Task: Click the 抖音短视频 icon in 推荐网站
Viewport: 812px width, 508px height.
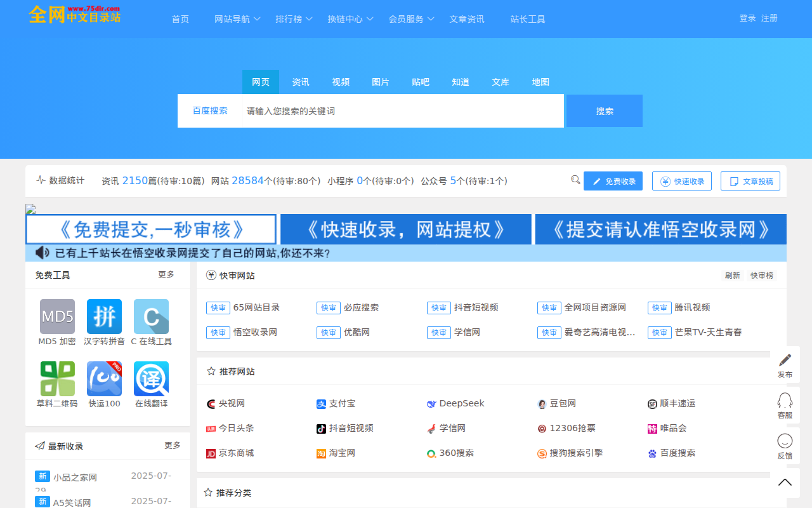Action: click(321, 429)
